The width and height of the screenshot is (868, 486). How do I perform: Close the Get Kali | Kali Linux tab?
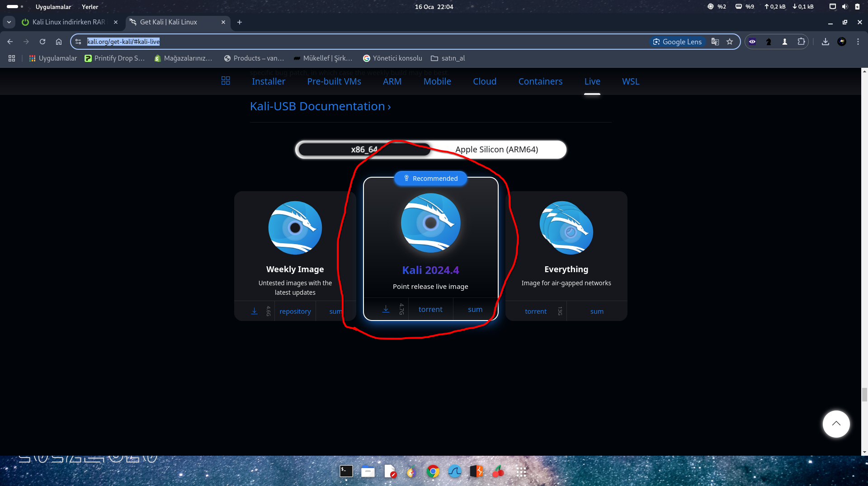(223, 22)
